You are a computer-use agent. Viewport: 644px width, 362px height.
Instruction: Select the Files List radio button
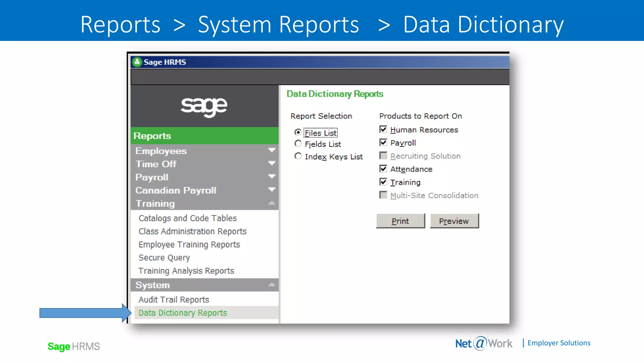click(x=298, y=132)
